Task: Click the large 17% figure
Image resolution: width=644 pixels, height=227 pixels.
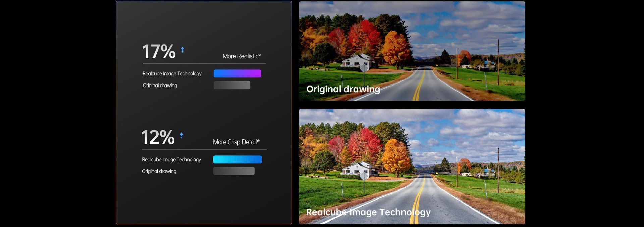Action: (159, 52)
